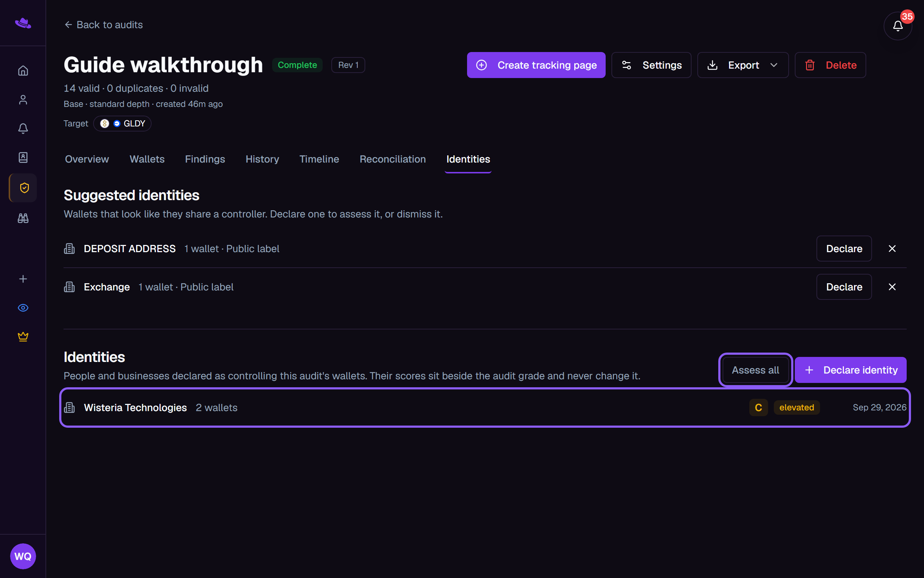Screen dimensions: 924x578
Task: Click the blue eye sidebar icon
Action: tap(23, 308)
